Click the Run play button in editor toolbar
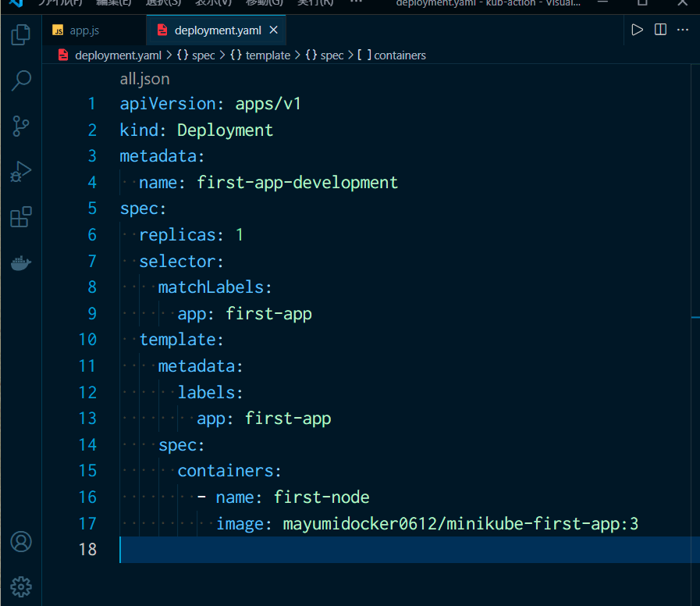The image size is (700, 606). [x=637, y=30]
